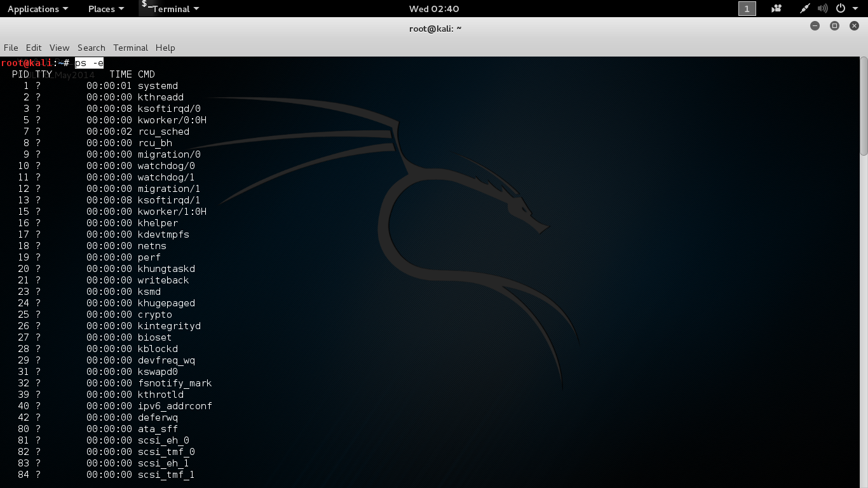The width and height of the screenshot is (868, 488).
Task: Click the 'scsi_tmf_0' process name
Action: point(166,452)
